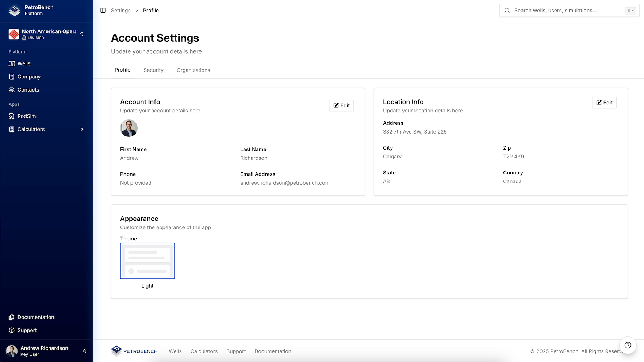
Task: Open the Wells section in sidebar
Action: coord(23,63)
